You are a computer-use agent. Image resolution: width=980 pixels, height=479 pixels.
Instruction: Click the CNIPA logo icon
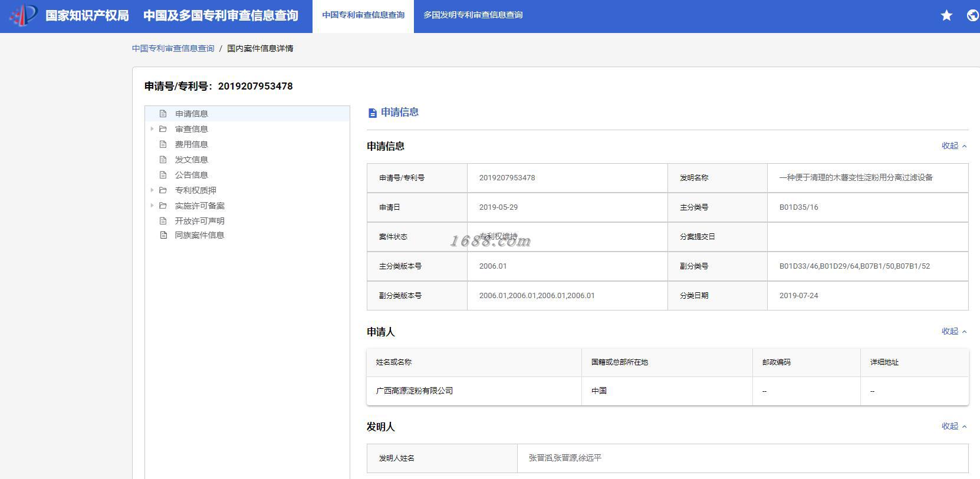tap(24, 15)
